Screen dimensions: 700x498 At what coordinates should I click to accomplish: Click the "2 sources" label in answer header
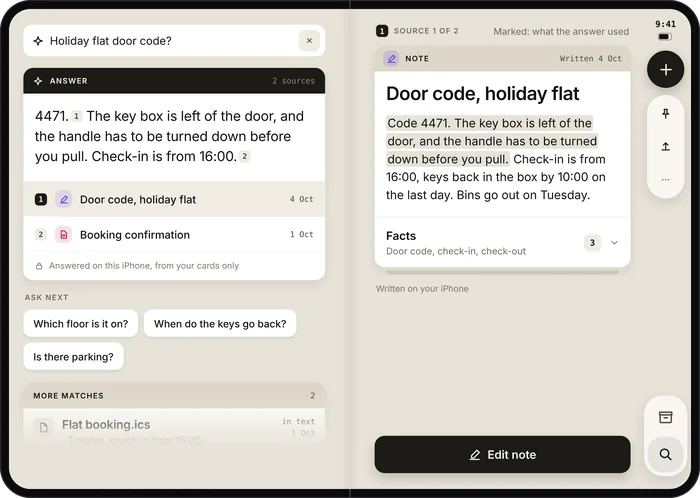click(293, 81)
